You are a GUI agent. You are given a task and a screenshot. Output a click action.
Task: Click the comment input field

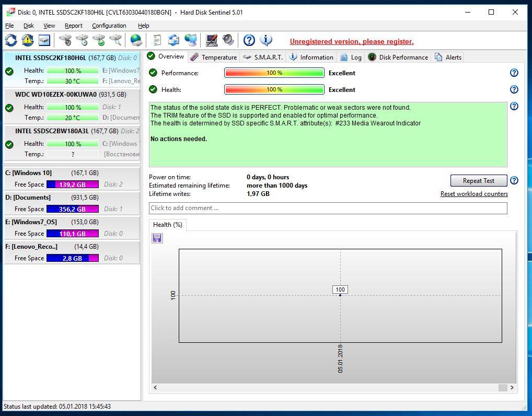click(x=328, y=208)
